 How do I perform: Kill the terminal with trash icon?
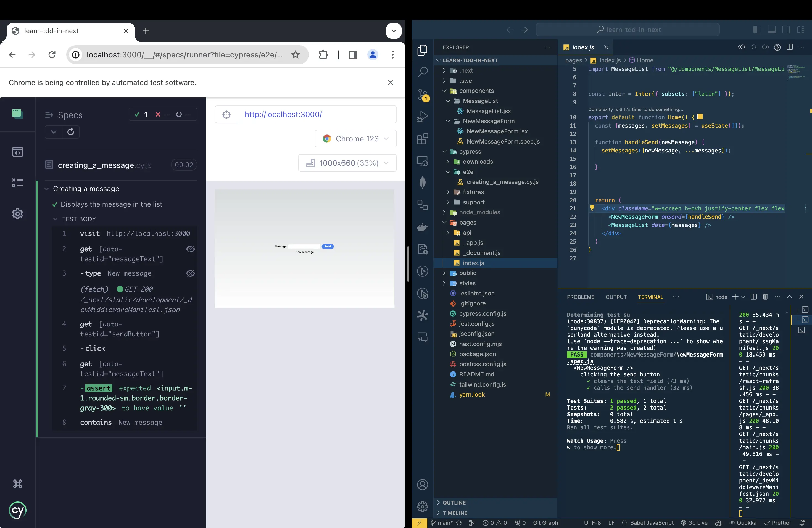(765, 297)
